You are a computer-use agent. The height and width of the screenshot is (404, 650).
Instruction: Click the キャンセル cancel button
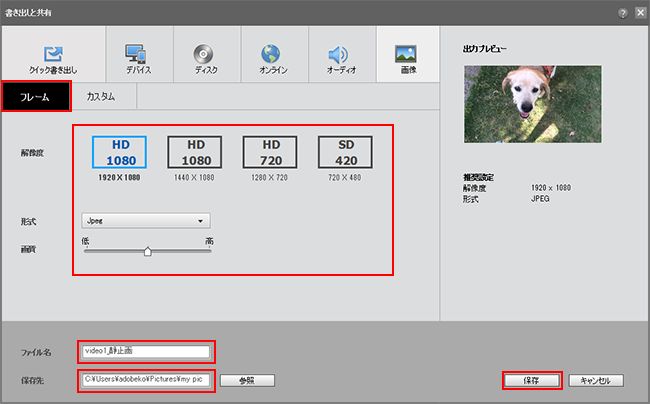596,380
